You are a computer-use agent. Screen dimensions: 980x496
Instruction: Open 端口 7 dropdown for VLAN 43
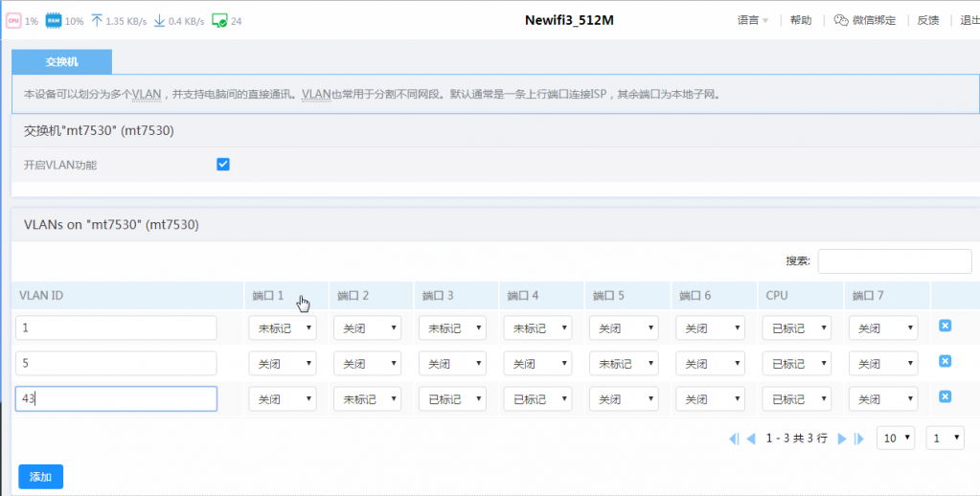click(883, 398)
